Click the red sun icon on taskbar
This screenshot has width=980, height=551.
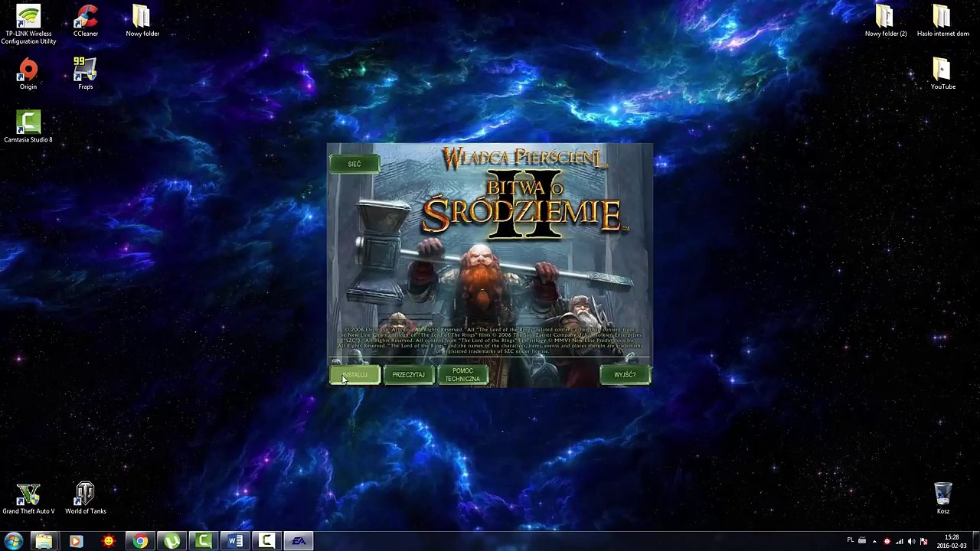pyautogui.click(x=108, y=541)
